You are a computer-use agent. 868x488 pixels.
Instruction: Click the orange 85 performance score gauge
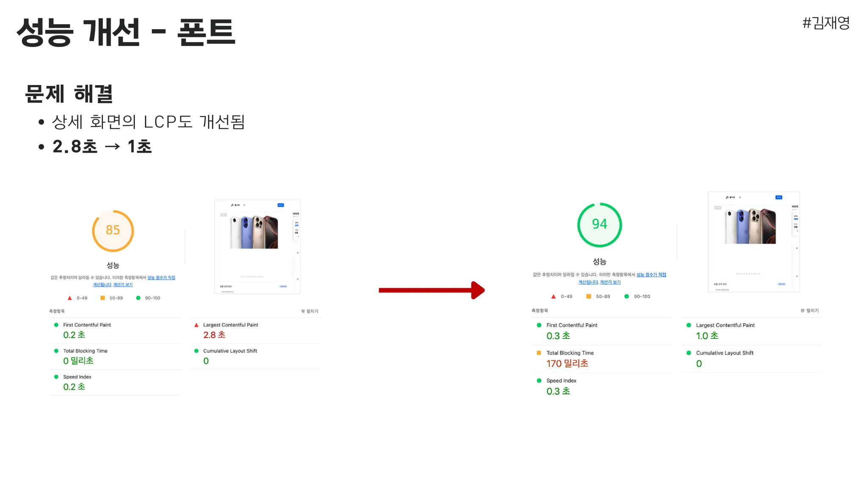point(113,231)
